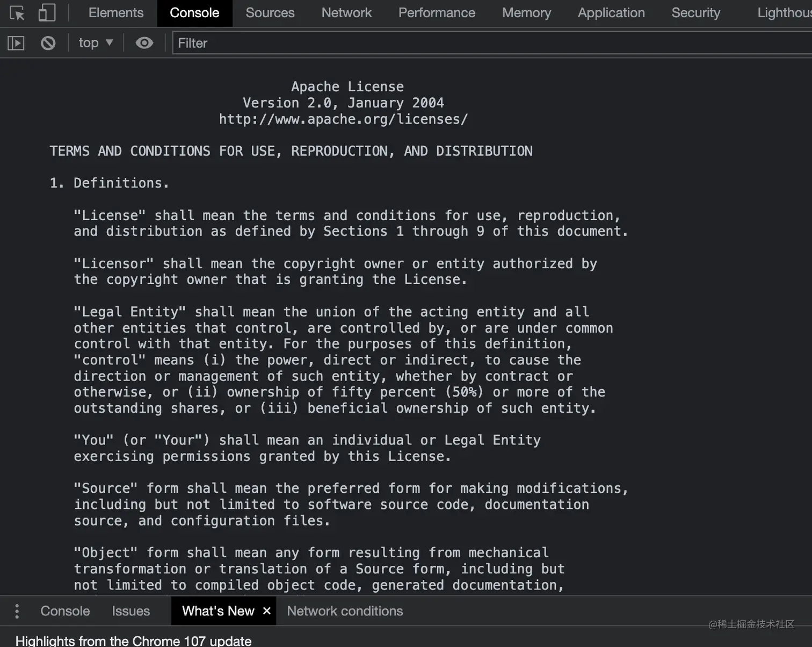Activate the inspect element picker icon
Screen dimensions: 812x647
17,13
